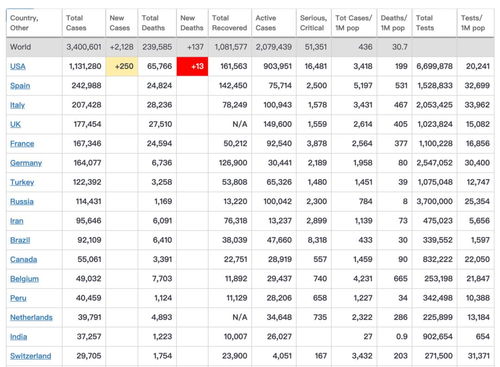The height and width of the screenshot is (367, 500).
Task: Click Spain total recovered 142,450
Action: tap(233, 86)
